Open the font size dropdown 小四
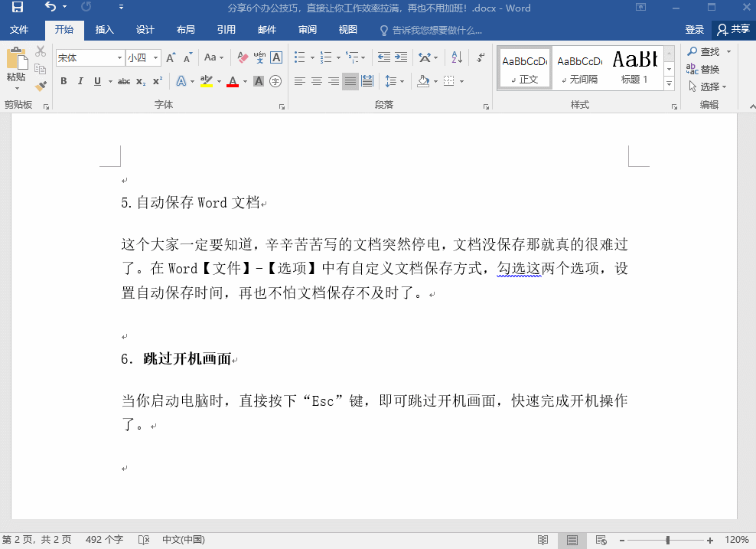The image size is (756, 549). tap(156, 58)
